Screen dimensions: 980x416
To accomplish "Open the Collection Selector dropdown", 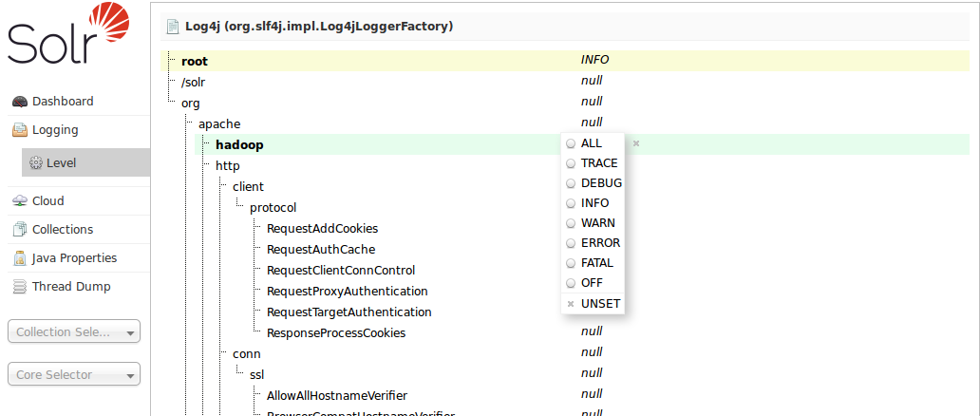I will [73, 332].
